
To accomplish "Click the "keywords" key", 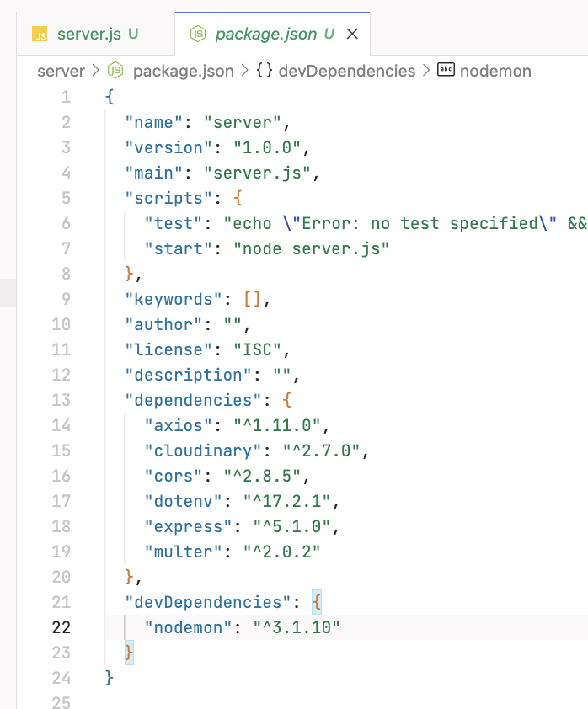I will coord(174,299).
